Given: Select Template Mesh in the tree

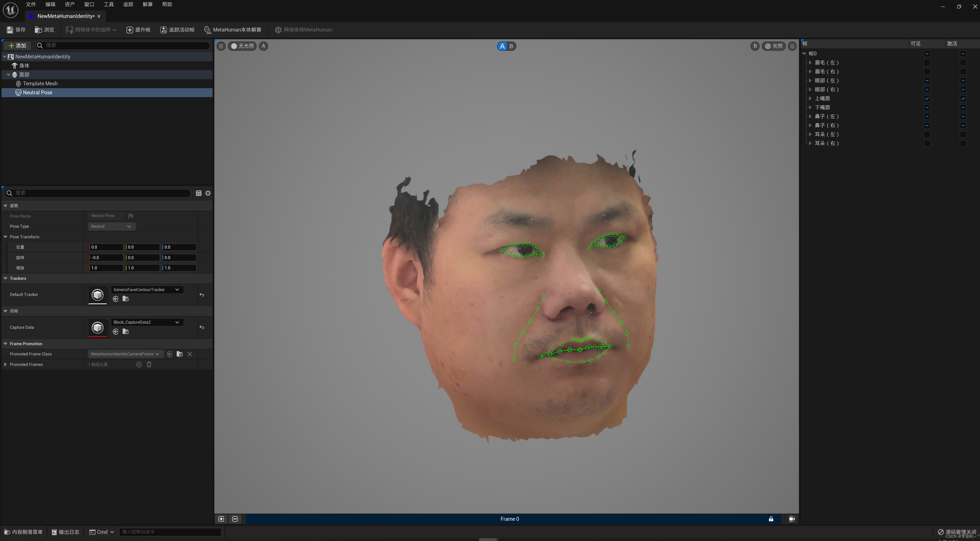Looking at the screenshot, I should 40,84.
